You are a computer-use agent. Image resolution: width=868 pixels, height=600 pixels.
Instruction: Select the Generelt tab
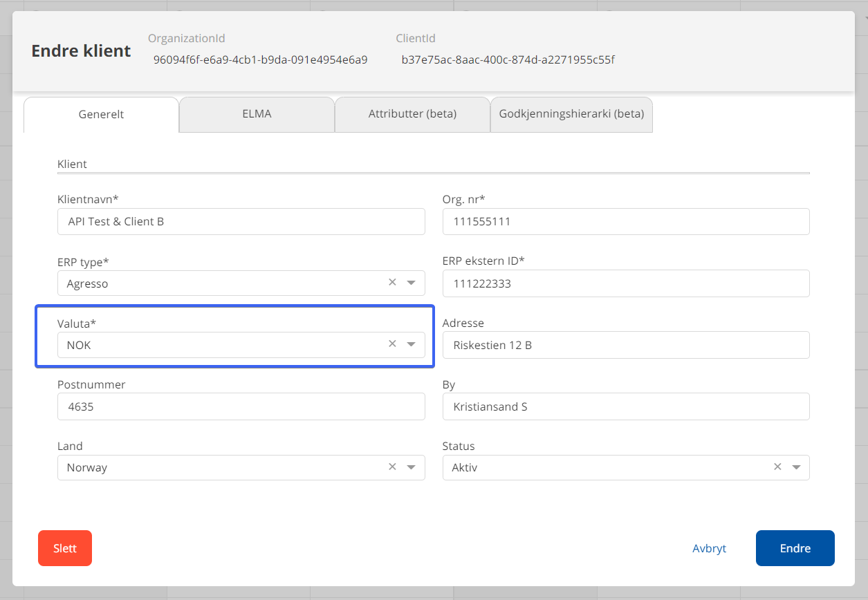coord(101,115)
